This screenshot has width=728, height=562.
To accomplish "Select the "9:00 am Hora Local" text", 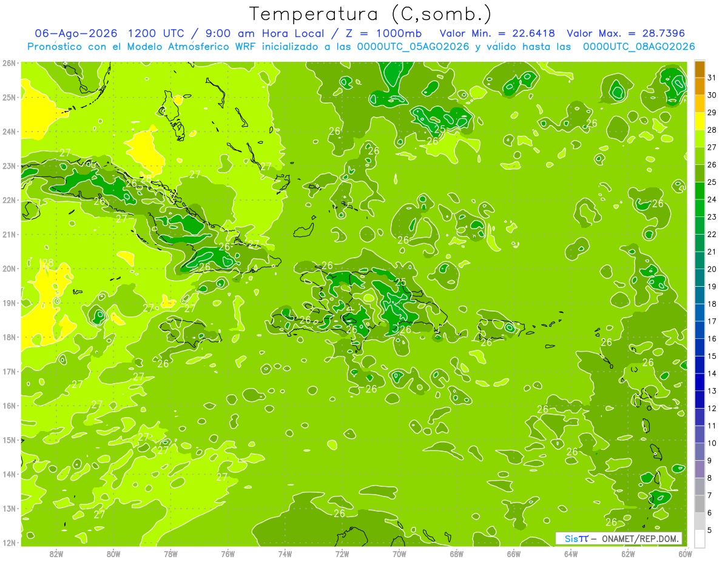I will pyautogui.click(x=266, y=33).
